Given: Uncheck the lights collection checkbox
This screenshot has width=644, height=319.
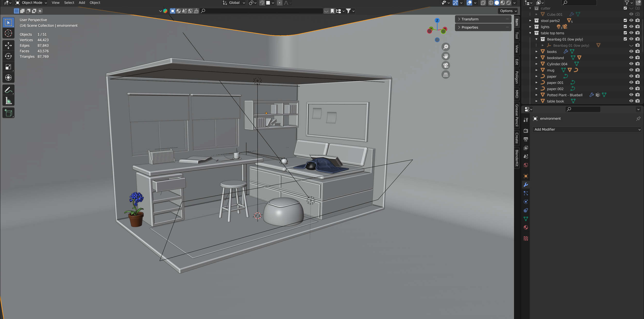Looking at the screenshot, I should pos(625,27).
